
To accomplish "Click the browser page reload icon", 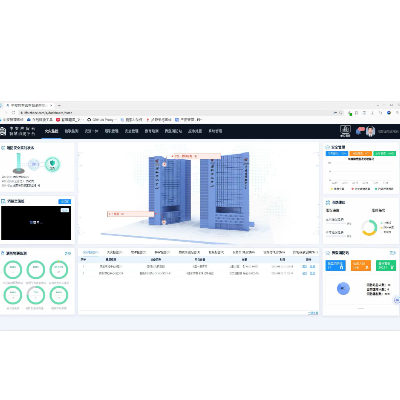I will 13,113.
